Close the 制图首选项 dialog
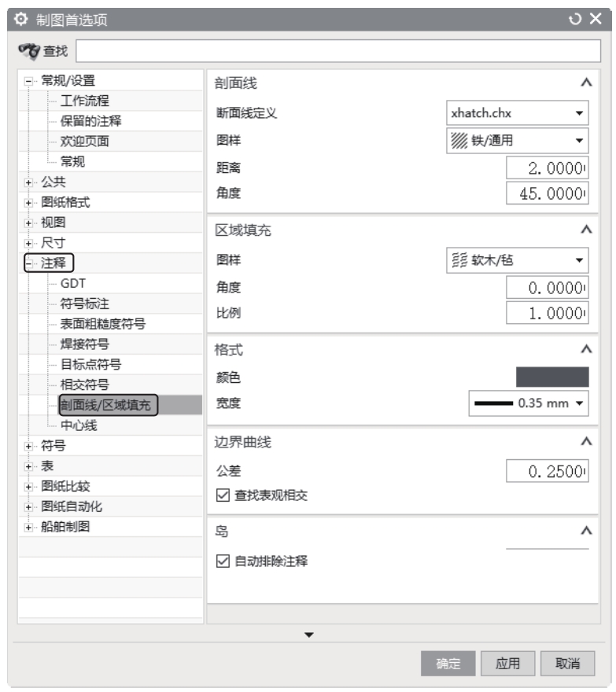Screen dimensions: 616x692 click(596, 19)
